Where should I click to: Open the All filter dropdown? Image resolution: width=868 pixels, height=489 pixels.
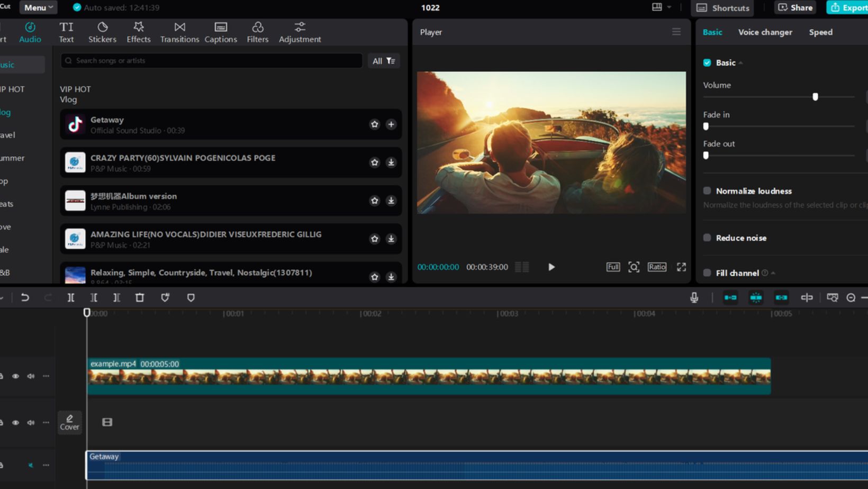pyautogui.click(x=384, y=61)
